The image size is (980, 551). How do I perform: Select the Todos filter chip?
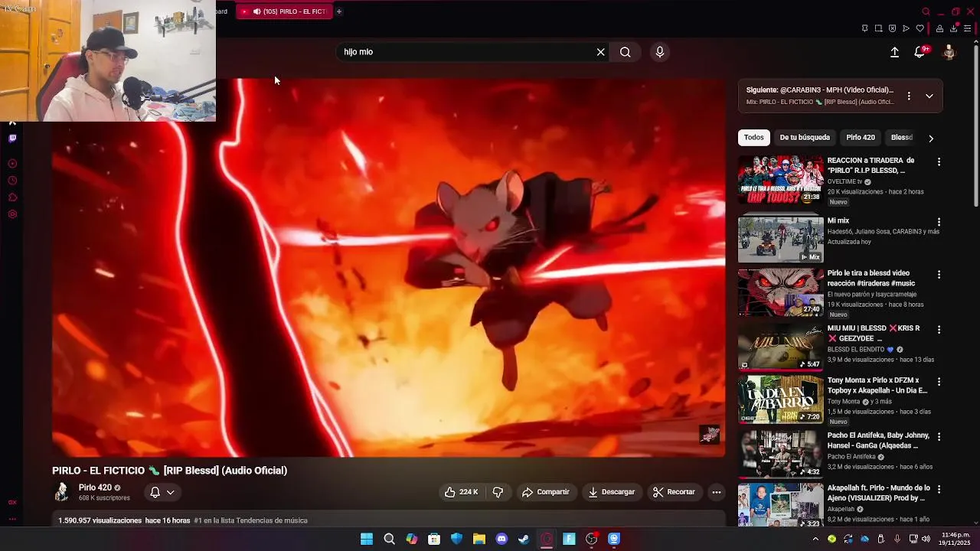[x=753, y=138]
